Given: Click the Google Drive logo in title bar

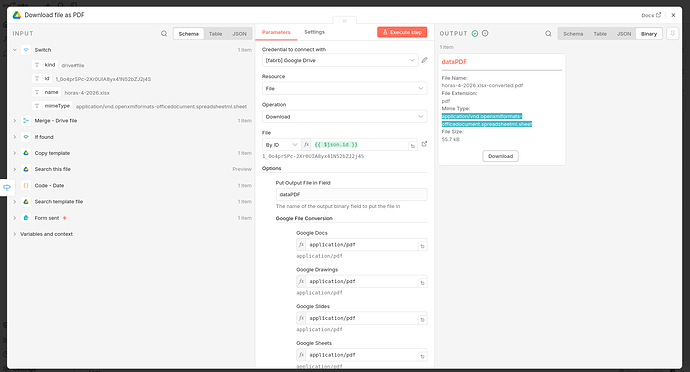Looking at the screenshot, I should pos(17,15).
